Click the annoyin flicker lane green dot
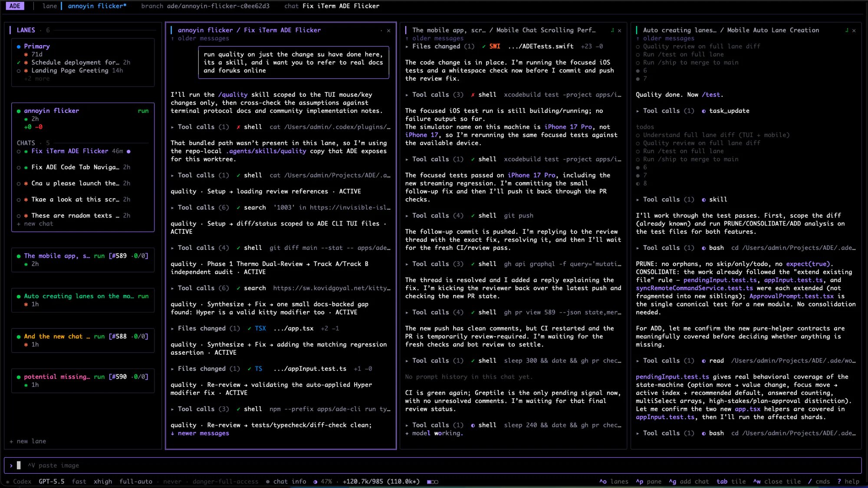The image size is (868, 488). [x=19, y=111]
